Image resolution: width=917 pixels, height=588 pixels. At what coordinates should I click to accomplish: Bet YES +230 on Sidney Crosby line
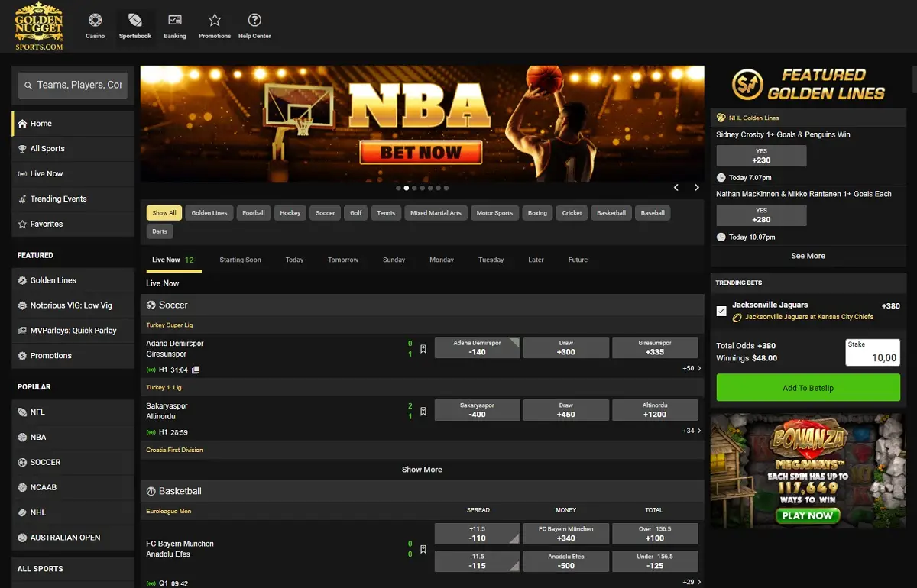click(761, 156)
